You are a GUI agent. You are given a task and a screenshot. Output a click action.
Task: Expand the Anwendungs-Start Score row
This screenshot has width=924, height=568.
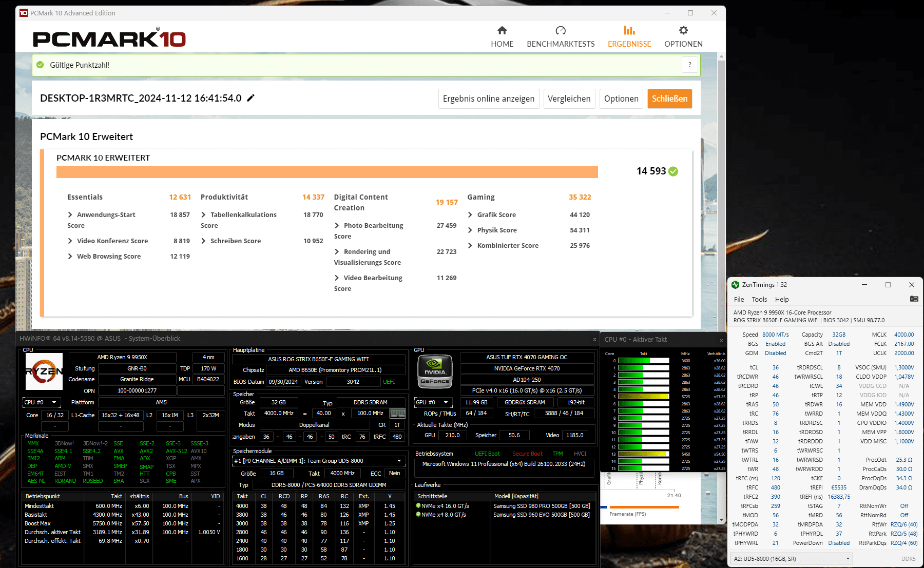[x=70, y=215]
